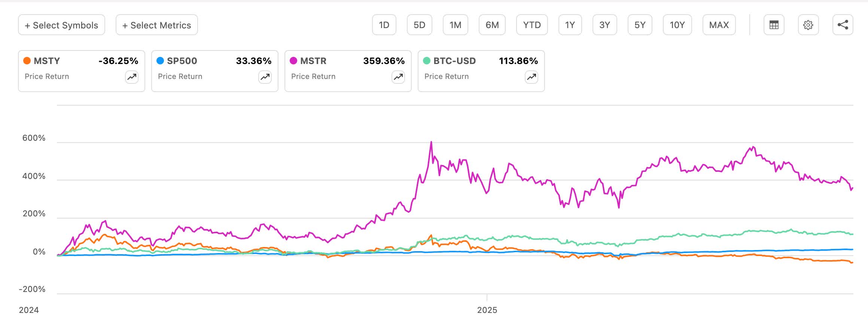Toggle the magenta MSTR legend dot

293,61
